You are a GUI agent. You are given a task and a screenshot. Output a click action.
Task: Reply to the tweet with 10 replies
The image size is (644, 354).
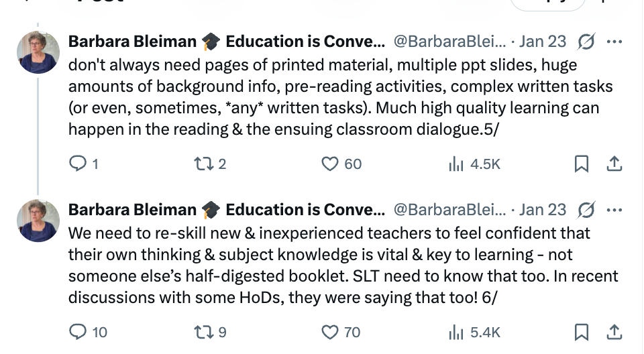click(x=78, y=331)
